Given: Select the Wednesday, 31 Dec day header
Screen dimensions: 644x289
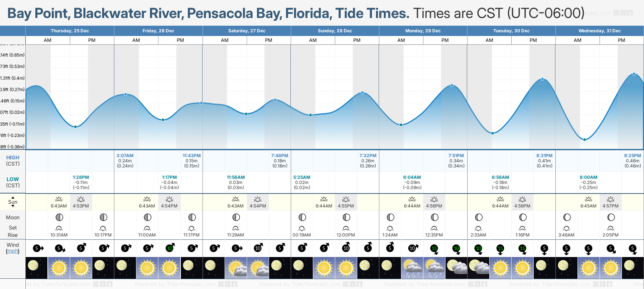Looking at the screenshot, I should [600, 31].
